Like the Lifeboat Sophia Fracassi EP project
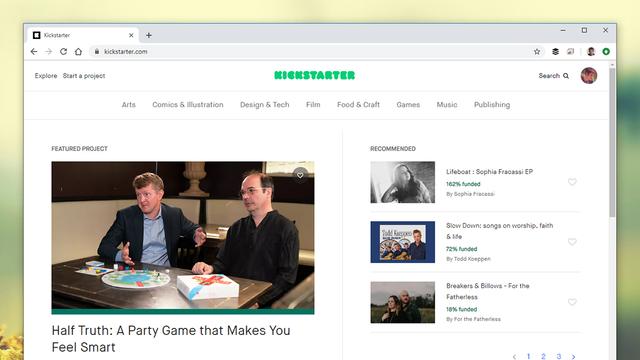640x360 pixels. pyautogui.click(x=572, y=182)
